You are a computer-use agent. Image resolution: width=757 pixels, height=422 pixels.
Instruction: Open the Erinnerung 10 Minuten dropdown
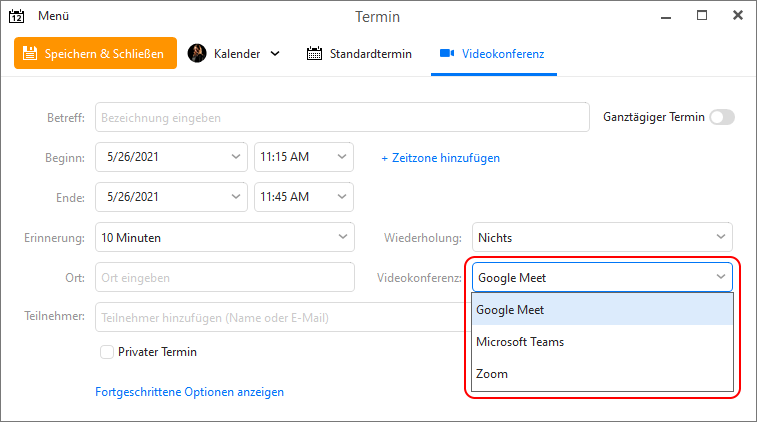225,237
